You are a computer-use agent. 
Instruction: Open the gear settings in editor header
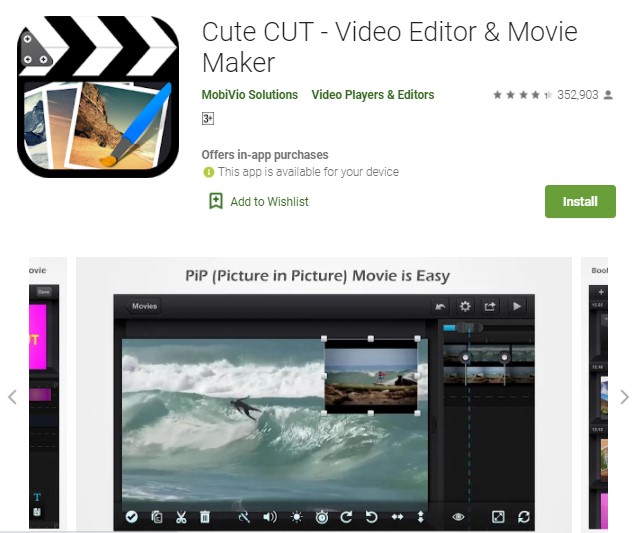click(x=465, y=307)
